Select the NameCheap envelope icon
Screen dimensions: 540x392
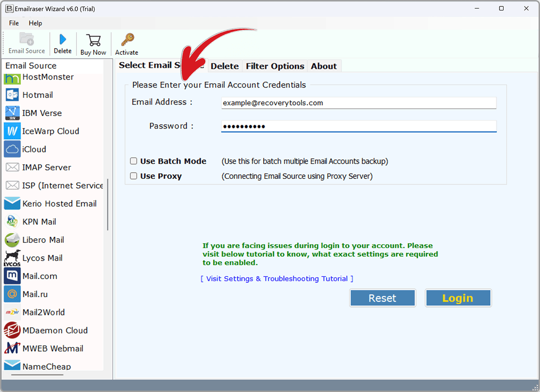click(12, 365)
